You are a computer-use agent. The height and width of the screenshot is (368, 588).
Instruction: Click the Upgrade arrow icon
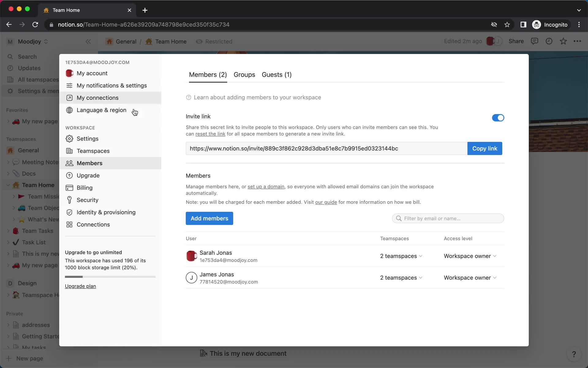(70, 175)
